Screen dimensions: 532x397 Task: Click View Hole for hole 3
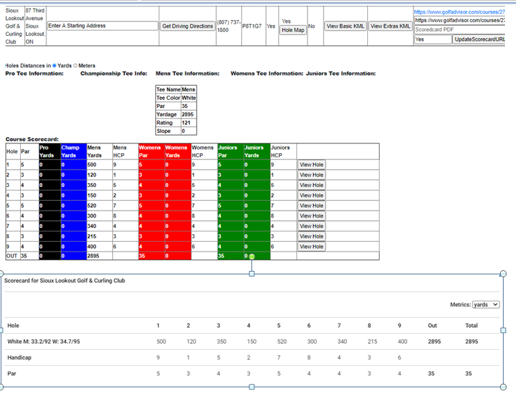[x=312, y=185]
